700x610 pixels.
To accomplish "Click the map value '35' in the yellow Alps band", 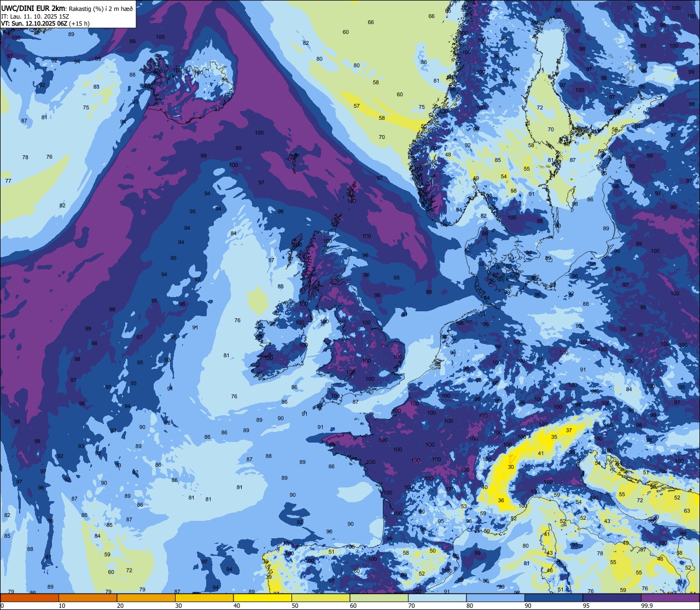I will tap(554, 437).
